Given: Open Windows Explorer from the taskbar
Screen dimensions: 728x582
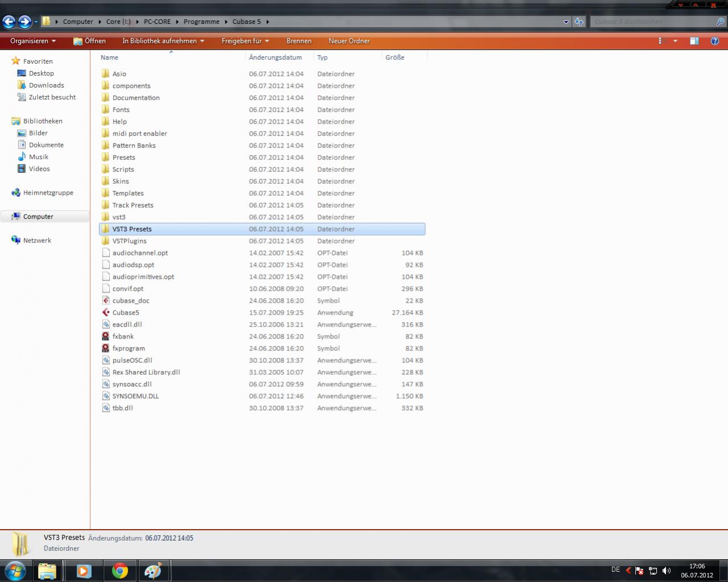Looking at the screenshot, I should 47,571.
